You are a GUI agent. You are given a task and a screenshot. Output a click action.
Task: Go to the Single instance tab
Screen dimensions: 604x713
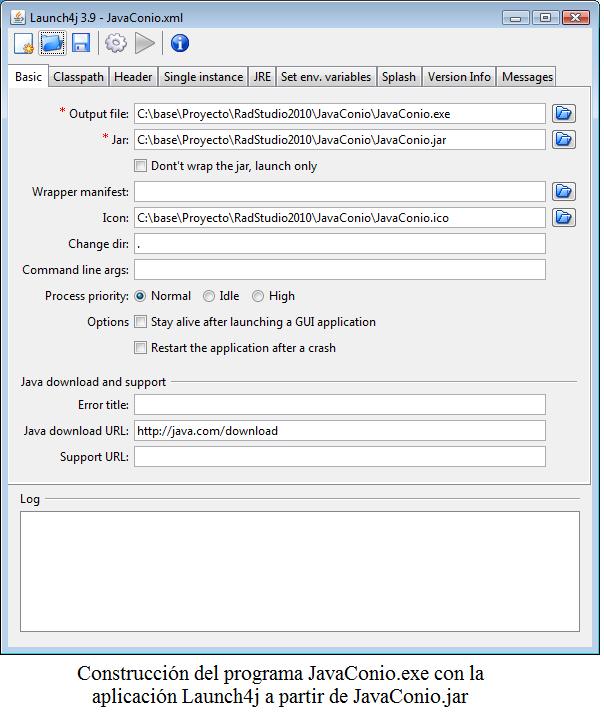click(203, 77)
